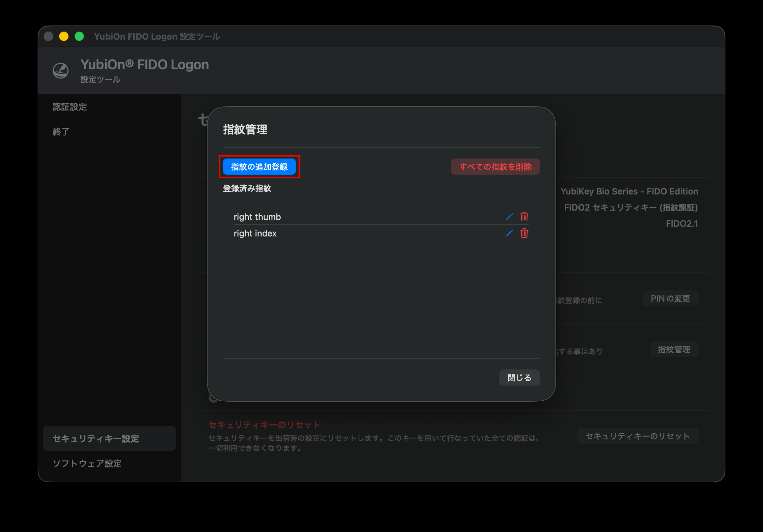Click the FIDO2.1 version text
The height and width of the screenshot is (532, 763).
tap(682, 223)
